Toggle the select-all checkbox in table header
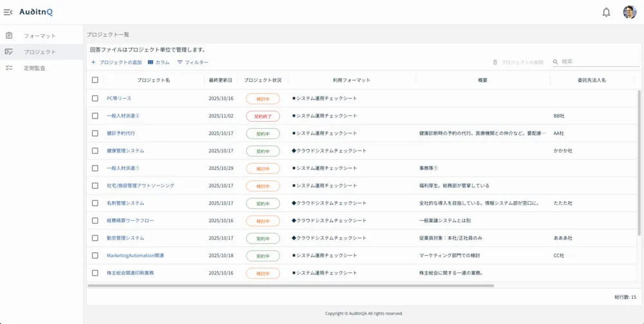644x324 pixels. point(95,81)
